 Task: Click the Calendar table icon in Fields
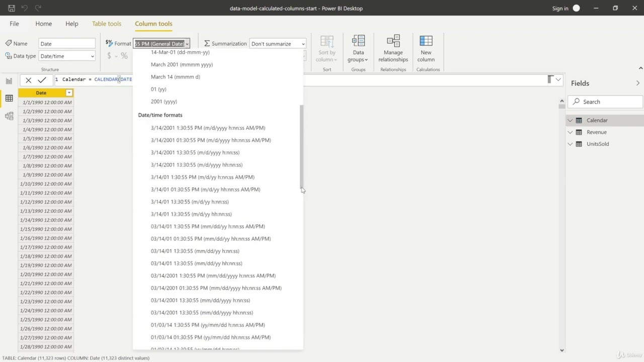click(x=579, y=120)
